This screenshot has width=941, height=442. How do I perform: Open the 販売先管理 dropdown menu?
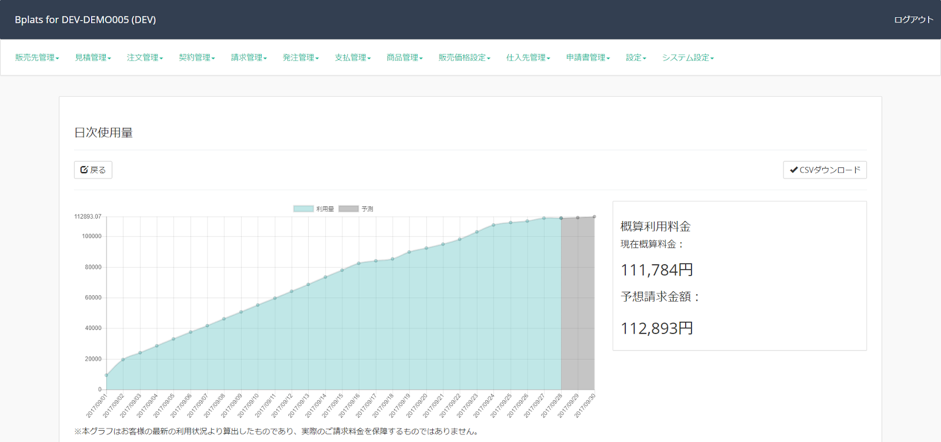37,58
